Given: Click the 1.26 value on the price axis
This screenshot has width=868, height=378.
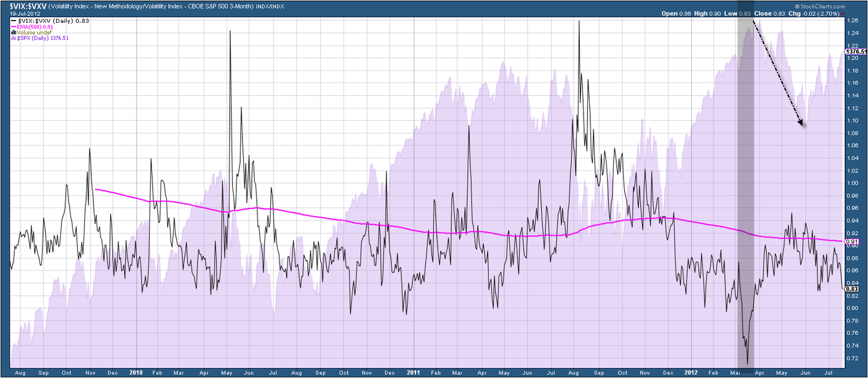Looking at the screenshot, I should pyautogui.click(x=853, y=20).
